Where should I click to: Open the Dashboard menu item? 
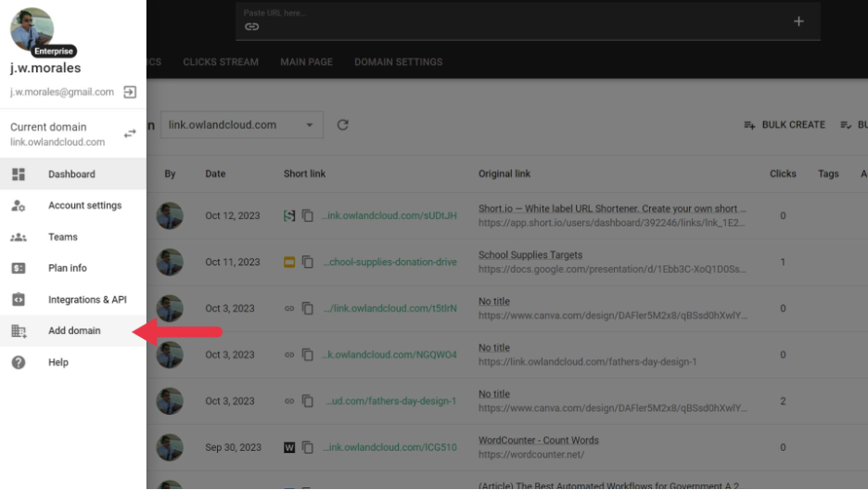pyautogui.click(x=73, y=174)
